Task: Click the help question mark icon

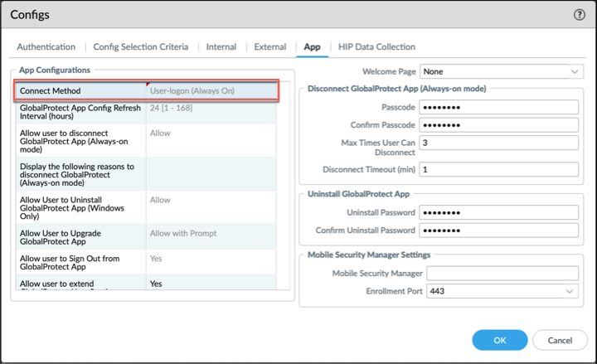Action: click(579, 15)
